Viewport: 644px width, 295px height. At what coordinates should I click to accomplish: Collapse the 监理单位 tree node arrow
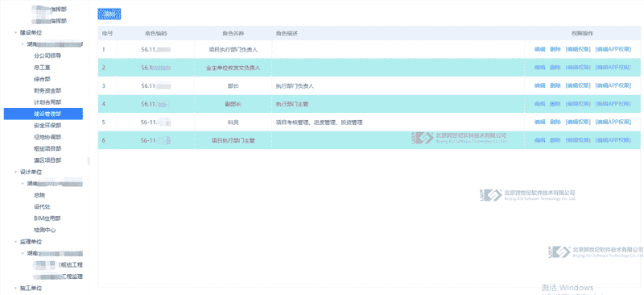[15, 242]
